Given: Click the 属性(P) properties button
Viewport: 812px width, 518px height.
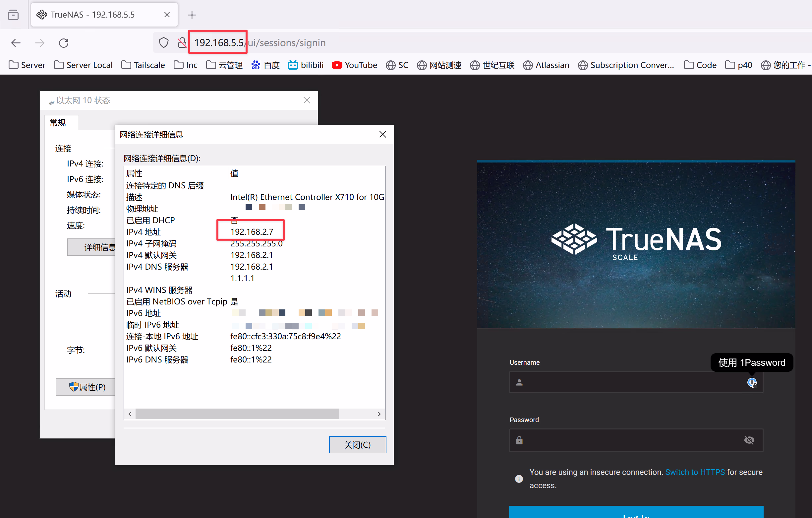Looking at the screenshot, I should (86, 387).
